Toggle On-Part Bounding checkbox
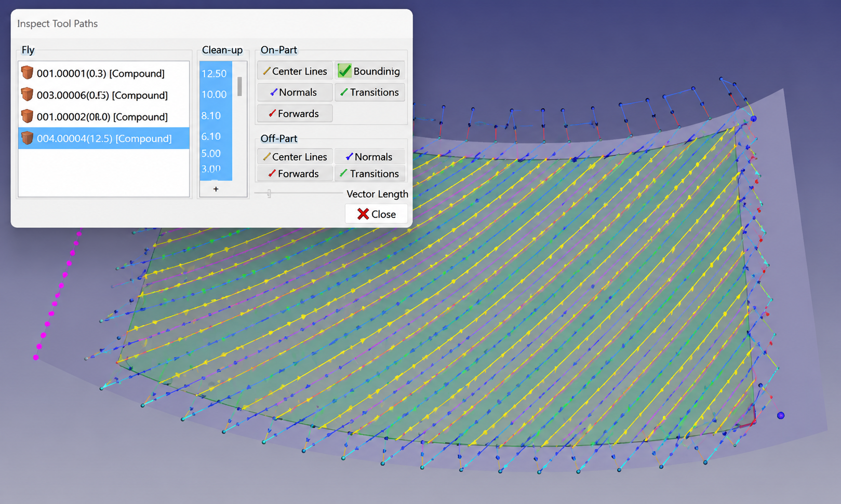The width and height of the screenshot is (841, 504). (x=370, y=71)
